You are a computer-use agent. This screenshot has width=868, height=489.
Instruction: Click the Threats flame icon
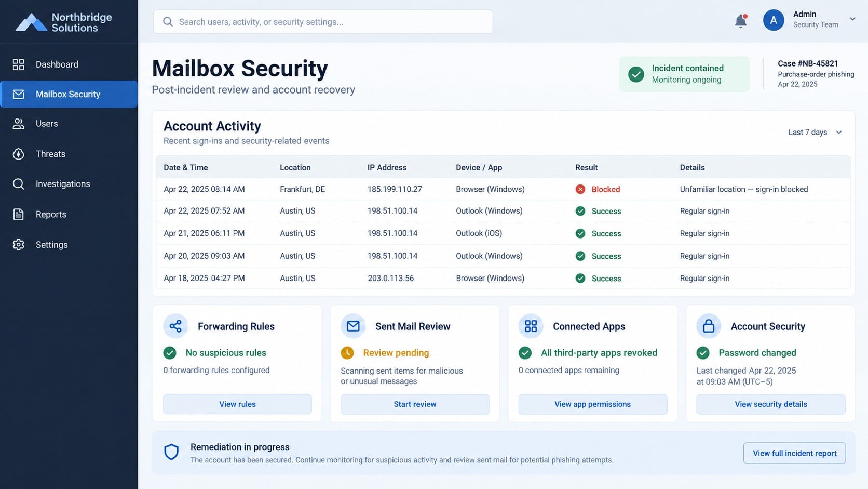19,154
